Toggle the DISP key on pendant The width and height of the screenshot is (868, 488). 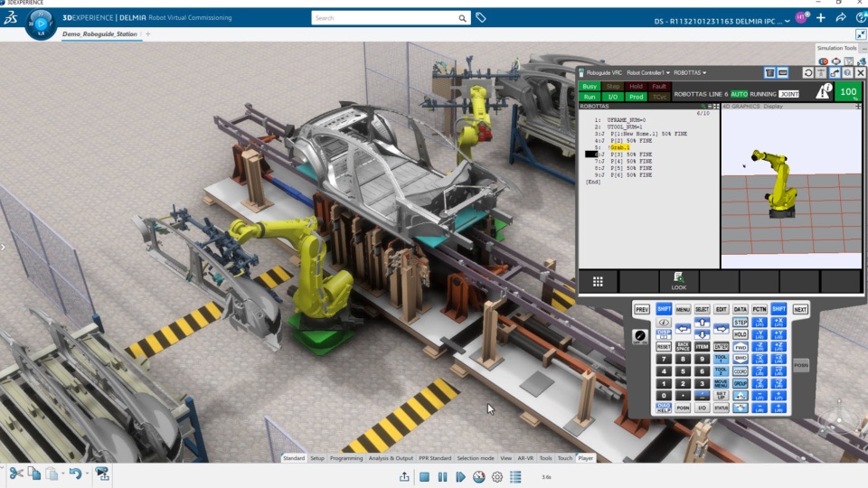coord(664,334)
